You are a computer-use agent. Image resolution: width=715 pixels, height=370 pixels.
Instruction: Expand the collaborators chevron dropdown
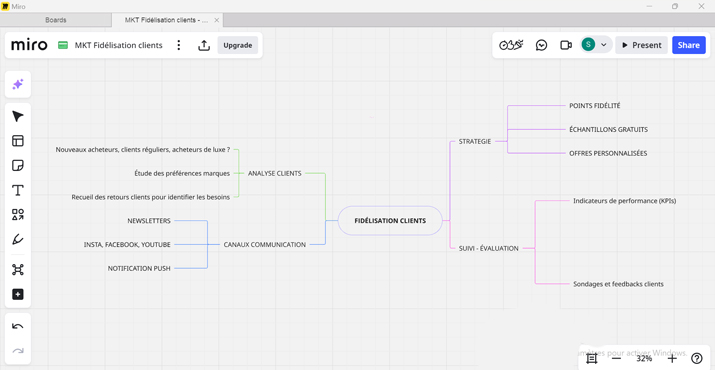pyautogui.click(x=604, y=45)
